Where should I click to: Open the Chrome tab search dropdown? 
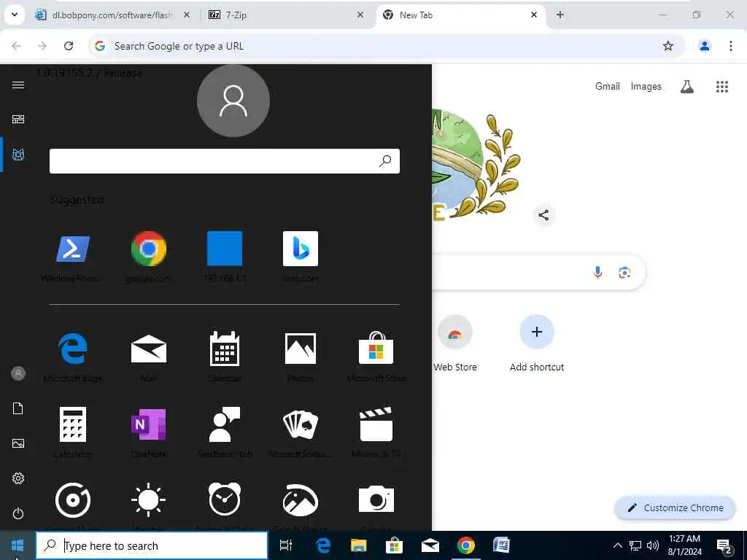click(x=15, y=15)
